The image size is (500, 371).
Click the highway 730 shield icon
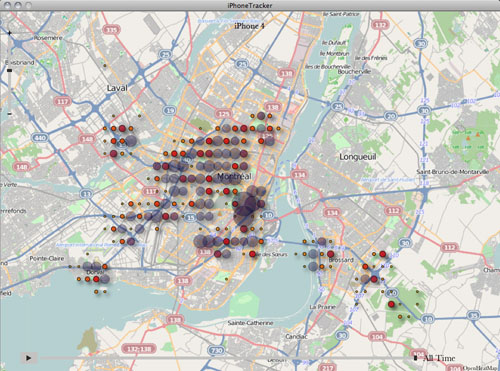click(217, 350)
